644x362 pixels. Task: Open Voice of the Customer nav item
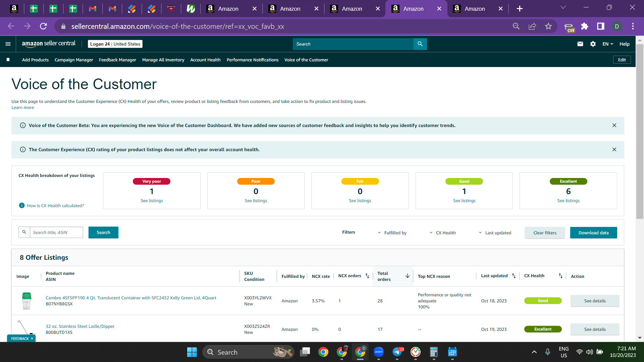306,60
